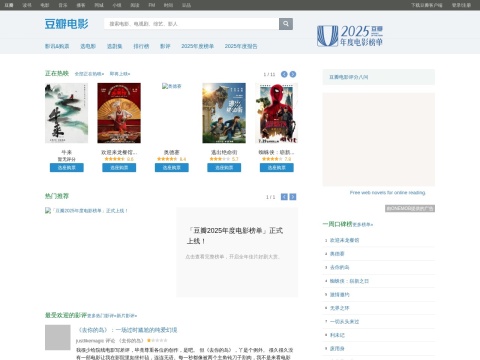Click 'Free web novels for online reading' ad link
The image size is (480, 360).
point(387,193)
